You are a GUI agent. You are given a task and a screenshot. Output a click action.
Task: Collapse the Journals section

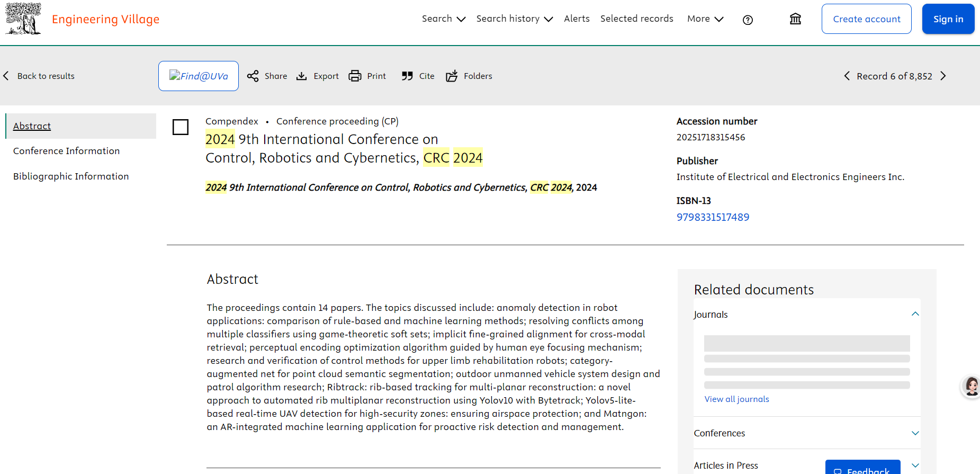point(915,314)
